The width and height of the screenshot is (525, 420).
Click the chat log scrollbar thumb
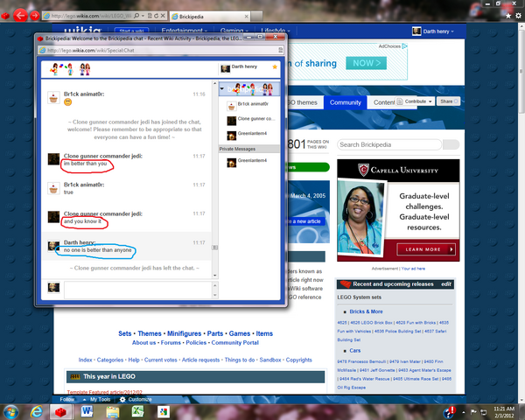(x=215, y=248)
